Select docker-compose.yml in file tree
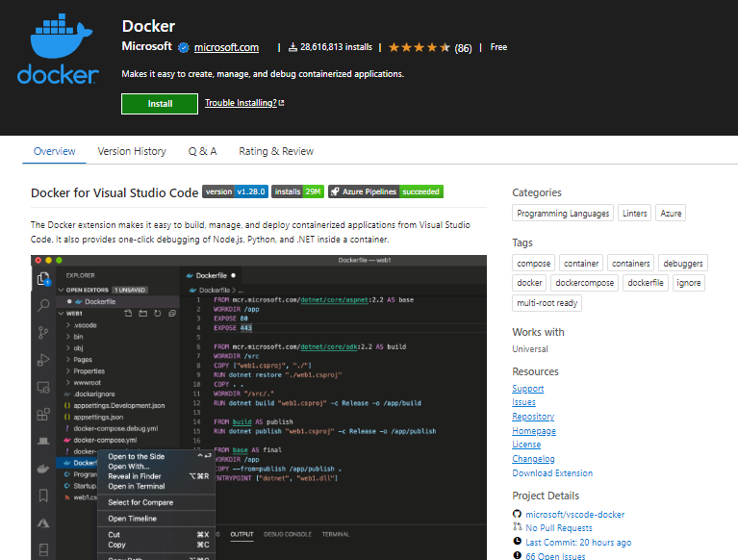 coord(105,440)
